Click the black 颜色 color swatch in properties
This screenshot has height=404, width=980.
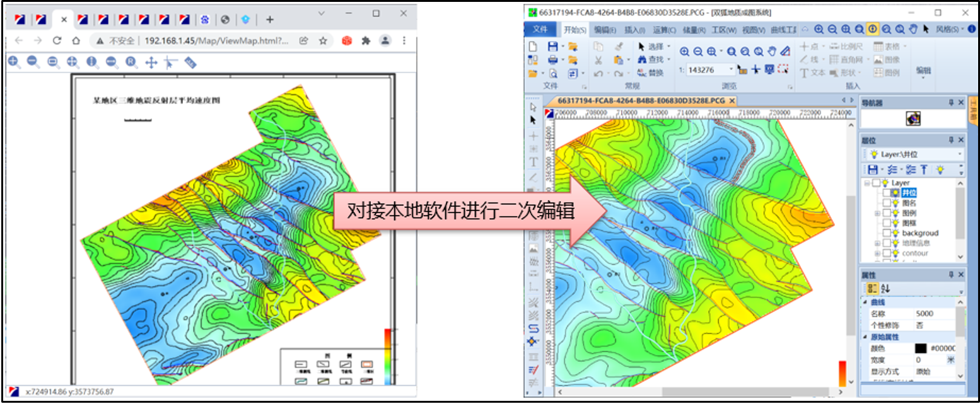(x=921, y=349)
